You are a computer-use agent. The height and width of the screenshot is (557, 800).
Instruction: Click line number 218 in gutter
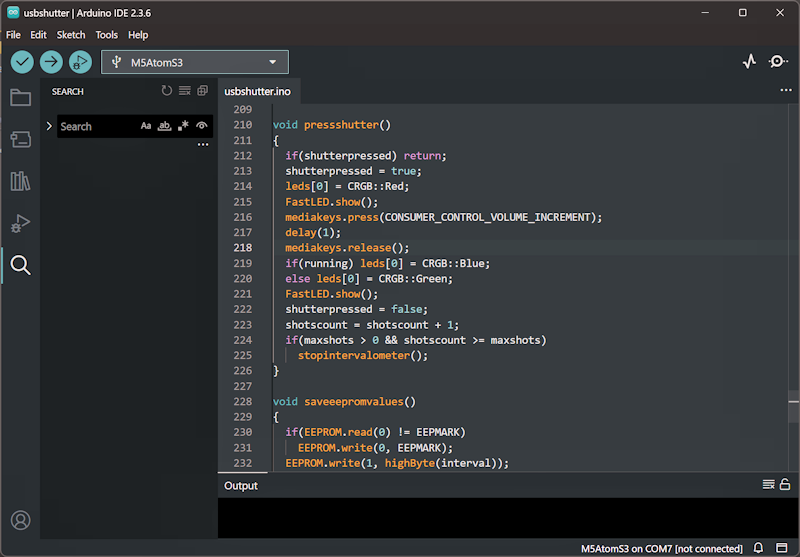(x=243, y=247)
